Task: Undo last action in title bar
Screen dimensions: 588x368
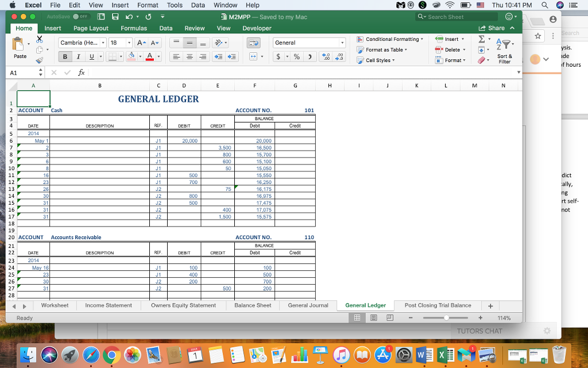Action: [129, 17]
